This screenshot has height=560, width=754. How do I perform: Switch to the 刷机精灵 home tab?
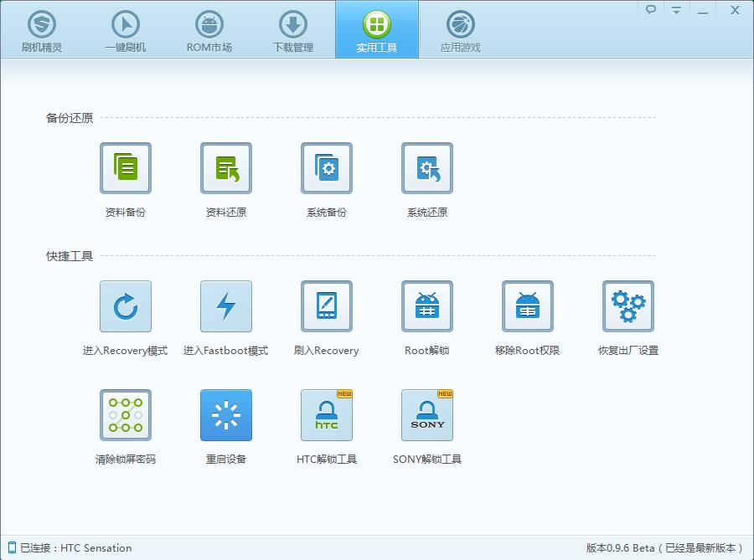click(42, 30)
